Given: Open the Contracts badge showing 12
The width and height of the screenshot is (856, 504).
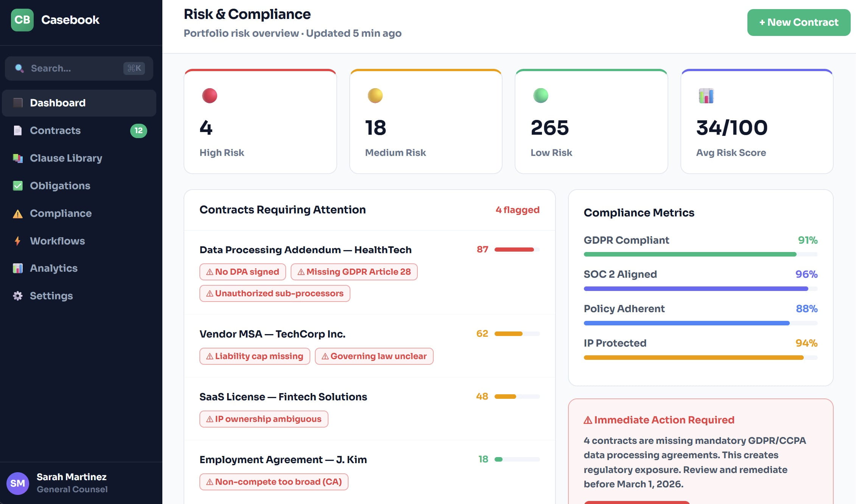Looking at the screenshot, I should (139, 131).
